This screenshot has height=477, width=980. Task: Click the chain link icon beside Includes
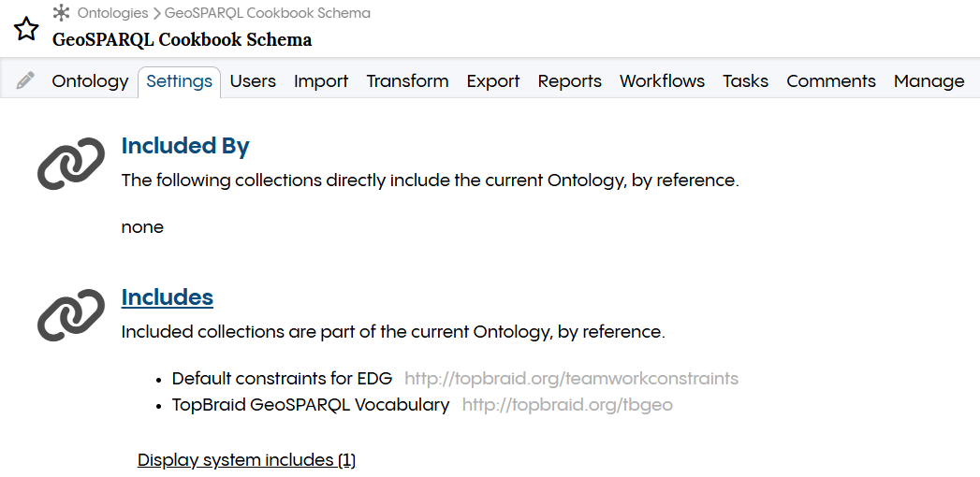click(x=71, y=314)
